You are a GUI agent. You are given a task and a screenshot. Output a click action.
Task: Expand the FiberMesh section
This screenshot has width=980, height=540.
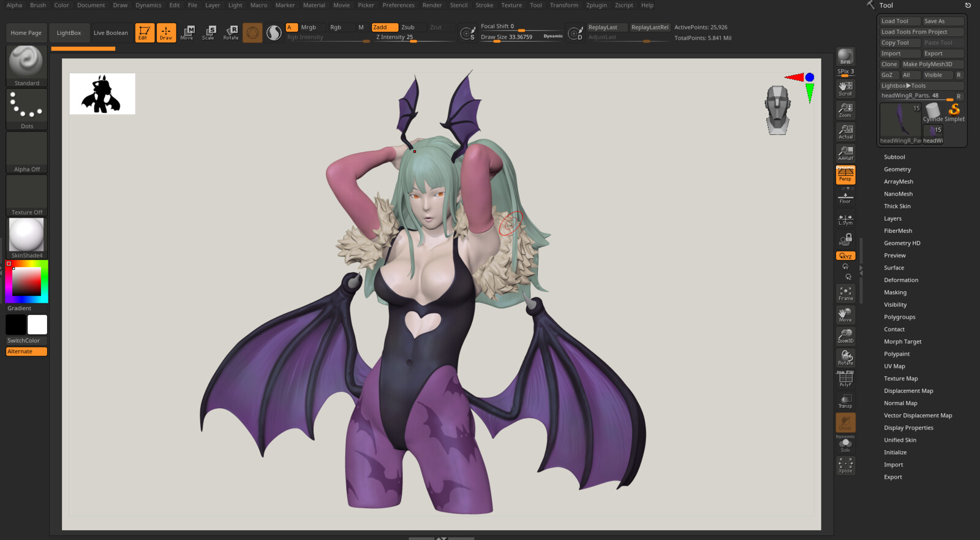point(898,230)
